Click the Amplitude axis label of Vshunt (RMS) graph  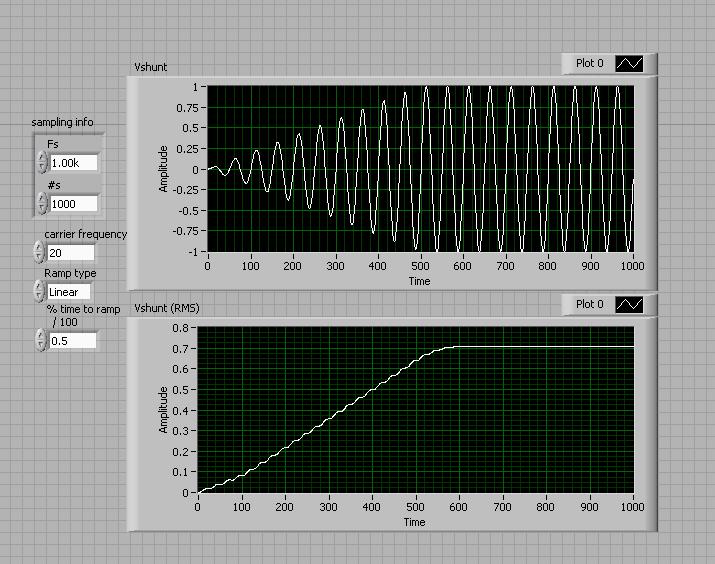pos(163,409)
